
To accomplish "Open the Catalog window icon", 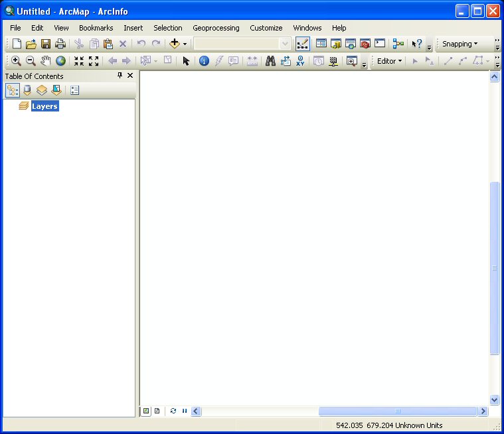I will click(336, 43).
